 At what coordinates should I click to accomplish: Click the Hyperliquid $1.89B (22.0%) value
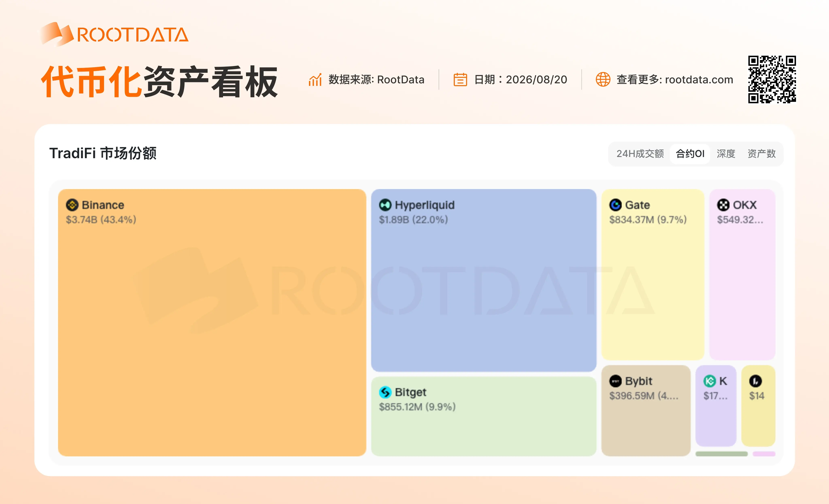[413, 220]
